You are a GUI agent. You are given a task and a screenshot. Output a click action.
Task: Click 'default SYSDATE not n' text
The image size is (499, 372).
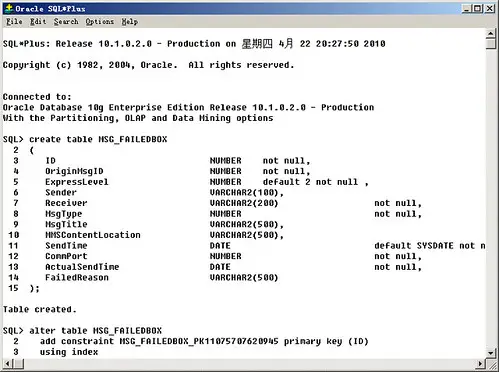coord(430,246)
